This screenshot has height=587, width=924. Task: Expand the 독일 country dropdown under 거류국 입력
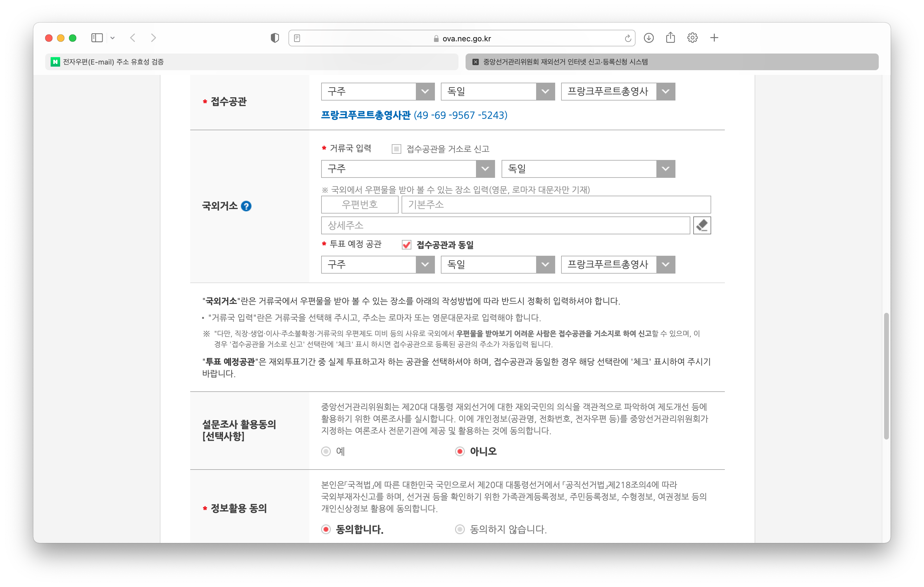coord(588,169)
